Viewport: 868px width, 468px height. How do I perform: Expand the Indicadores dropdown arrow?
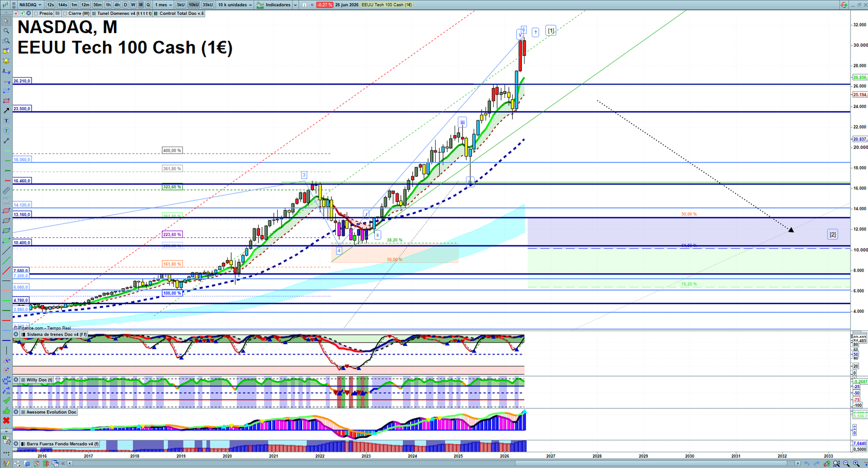(295, 5)
